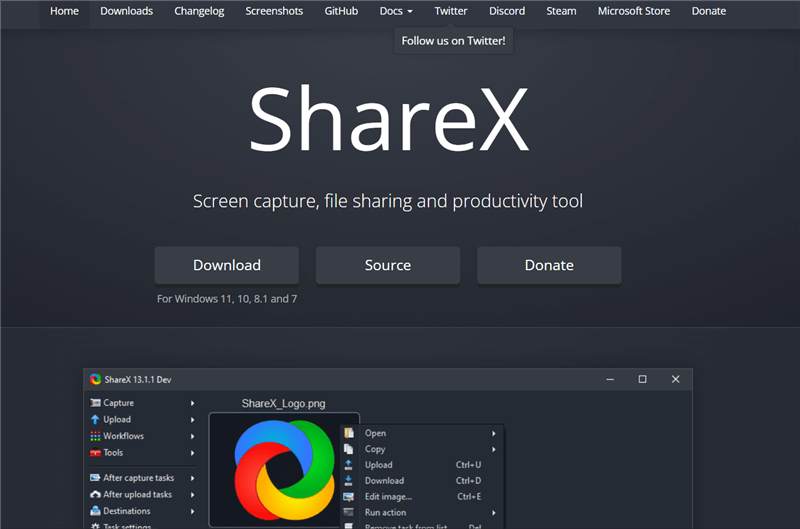
Task: Click the Capture sidebar menu label
Action: 118,403
